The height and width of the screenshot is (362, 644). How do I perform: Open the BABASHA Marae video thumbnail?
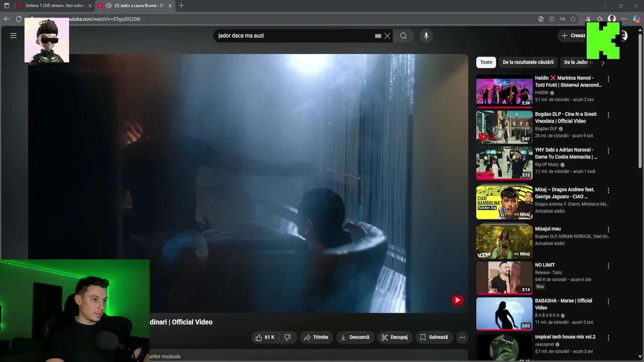pos(504,314)
